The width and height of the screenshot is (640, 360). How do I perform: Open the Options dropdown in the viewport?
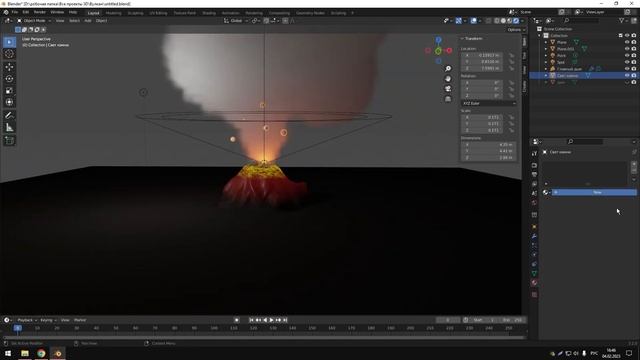[x=516, y=30]
